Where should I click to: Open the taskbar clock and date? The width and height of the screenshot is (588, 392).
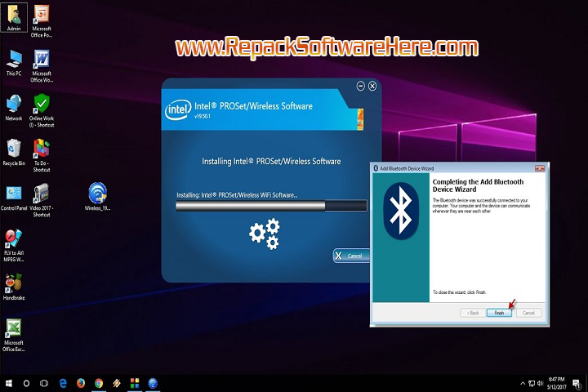(556, 383)
